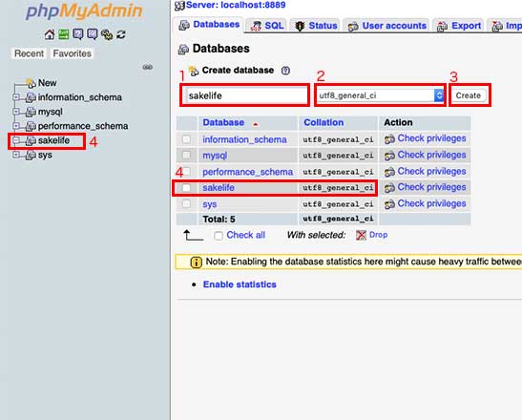
Task: Tick the mysql row checkbox
Action: tap(186, 155)
